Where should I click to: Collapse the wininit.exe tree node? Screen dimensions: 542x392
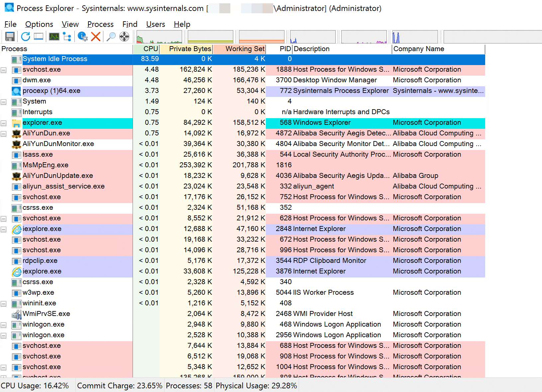4,304
